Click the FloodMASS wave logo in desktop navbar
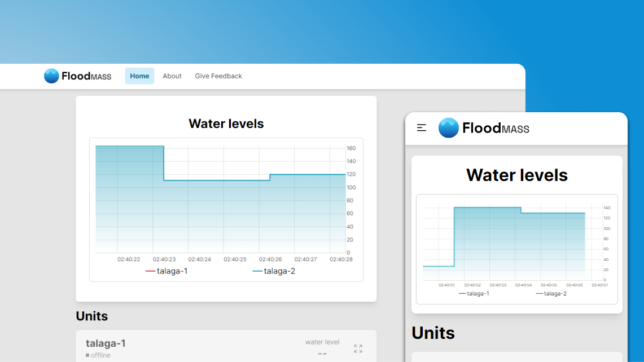This screenshot has width=644, height=362. 51,76
